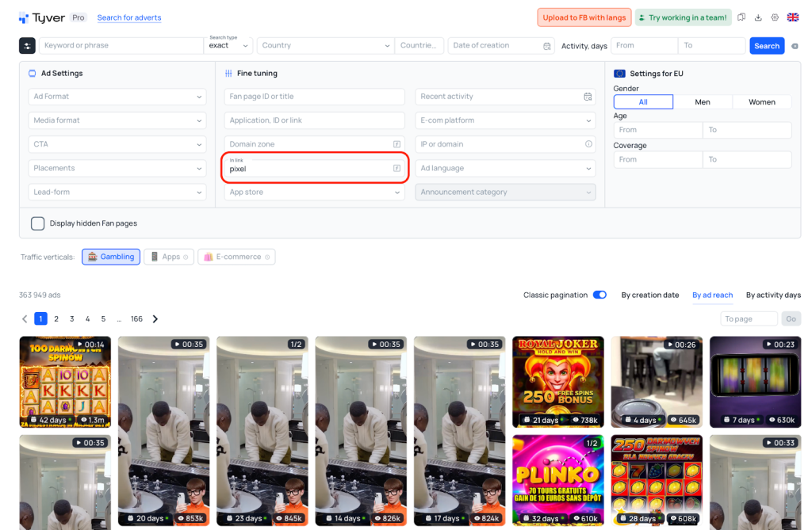Expand the Ad Format dropdown
Screen dimensions: 812x530
pyautogui.click(x=117, y=97)
